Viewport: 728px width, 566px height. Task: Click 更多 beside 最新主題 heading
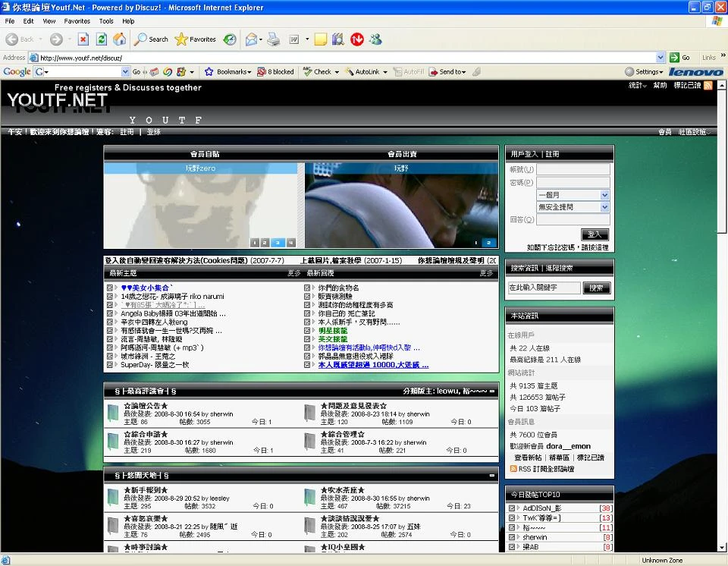tap(294, 273)
